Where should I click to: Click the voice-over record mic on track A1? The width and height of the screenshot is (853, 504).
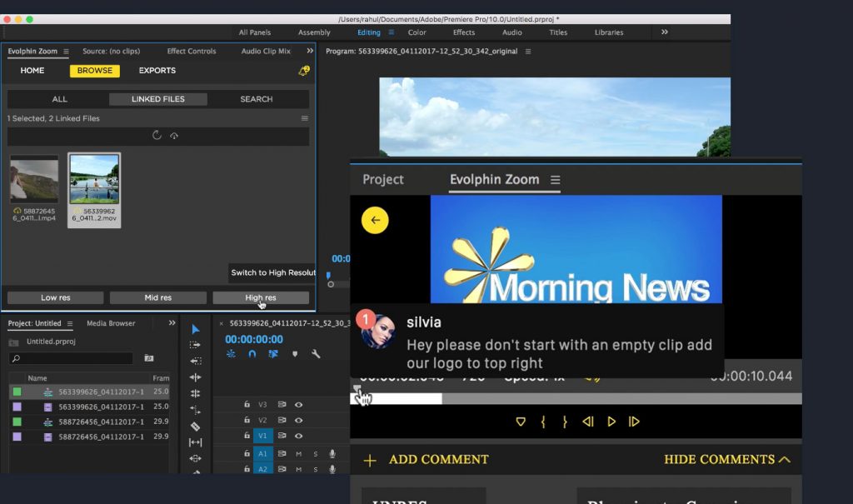[332, 453]
